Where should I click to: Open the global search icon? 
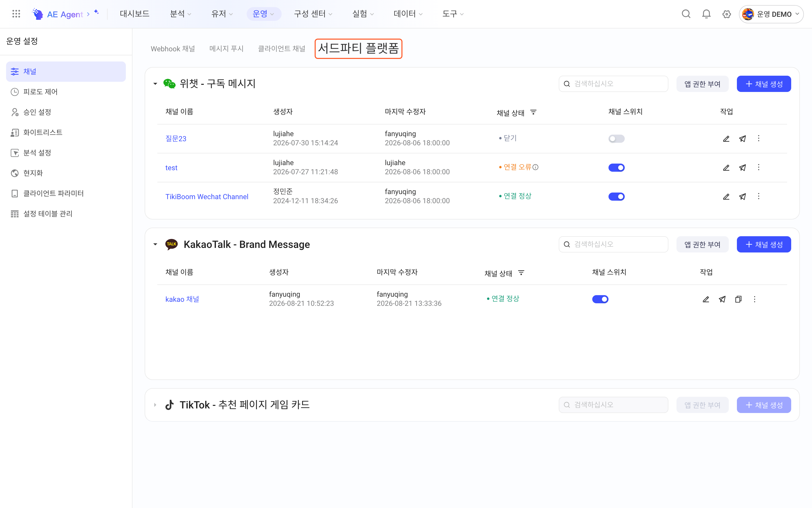[x=686, y=14]
